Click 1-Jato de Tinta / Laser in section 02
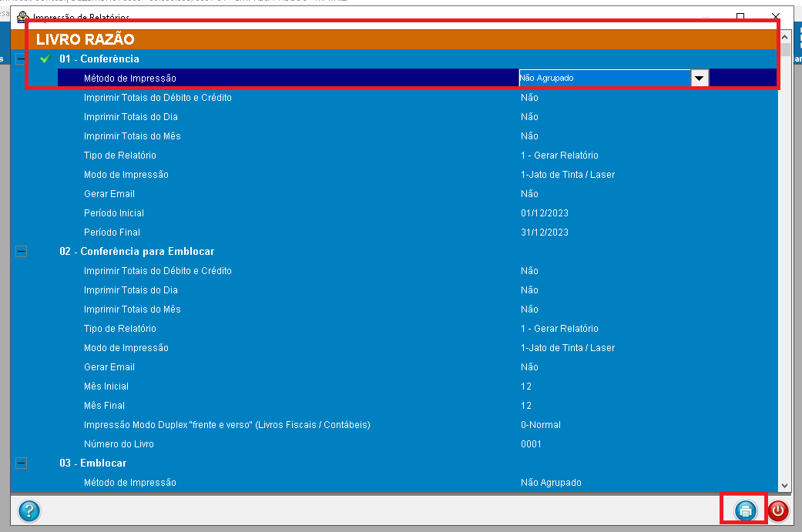 pyautogui.click(x=567, y=348)
